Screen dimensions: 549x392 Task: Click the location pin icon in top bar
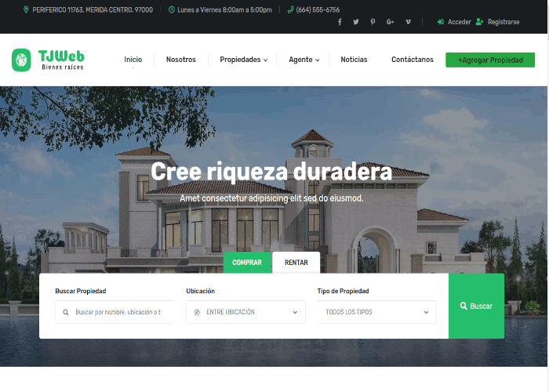(27, 10)
